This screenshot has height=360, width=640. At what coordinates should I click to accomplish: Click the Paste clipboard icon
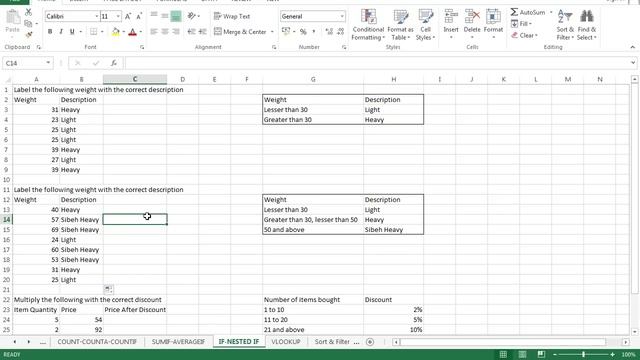[13, 18]
